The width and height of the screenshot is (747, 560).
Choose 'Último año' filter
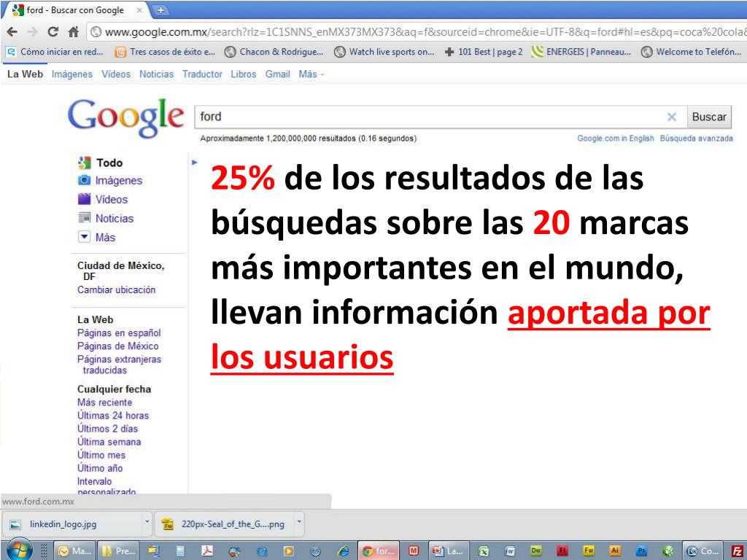[100, 468]
